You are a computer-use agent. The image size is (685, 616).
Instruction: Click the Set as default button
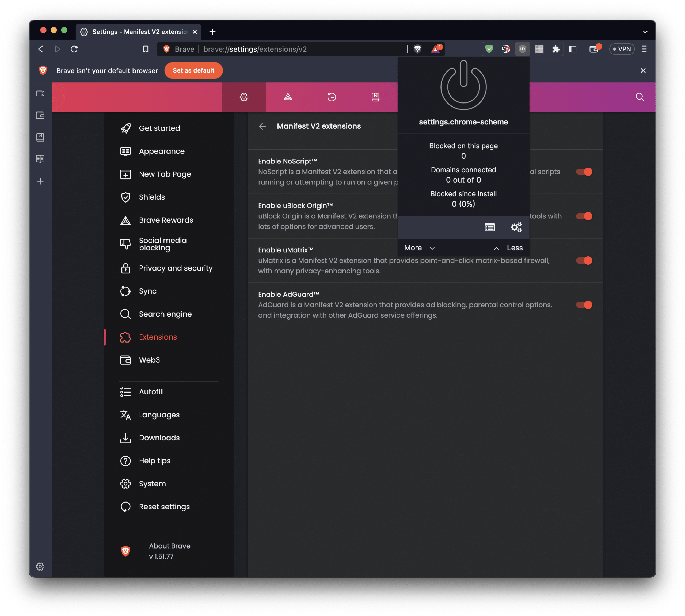tap(193, 70)
